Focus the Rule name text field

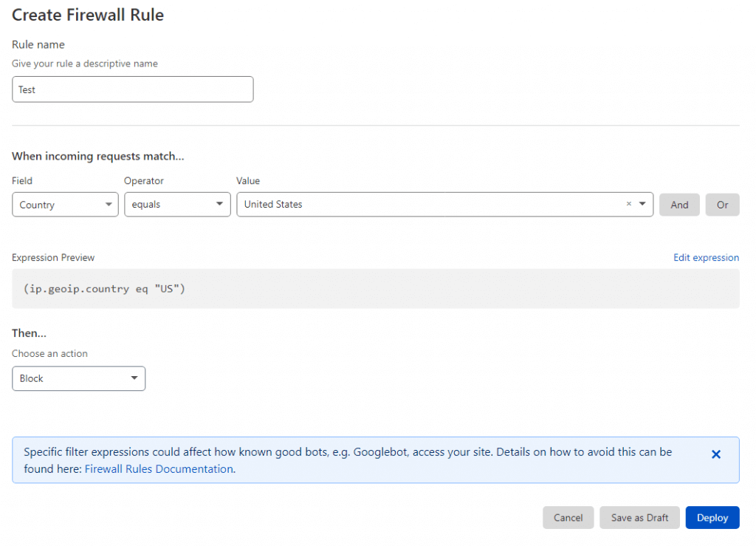133,89
